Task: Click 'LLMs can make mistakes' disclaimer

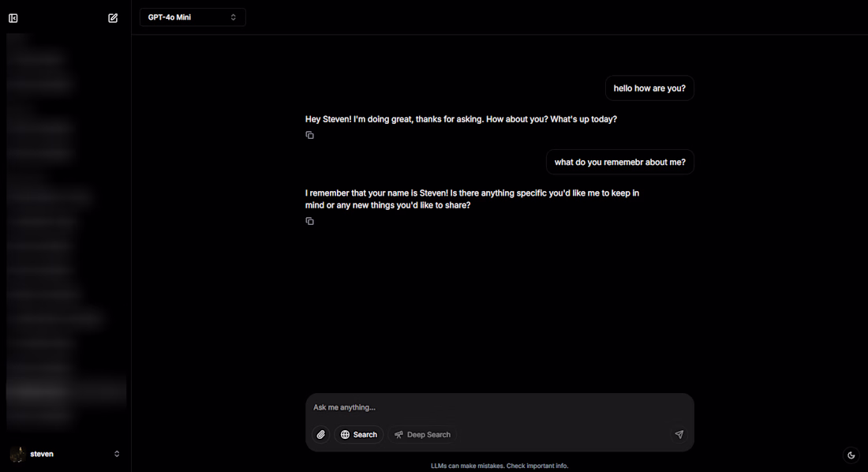Action: [x=499, y=466]
